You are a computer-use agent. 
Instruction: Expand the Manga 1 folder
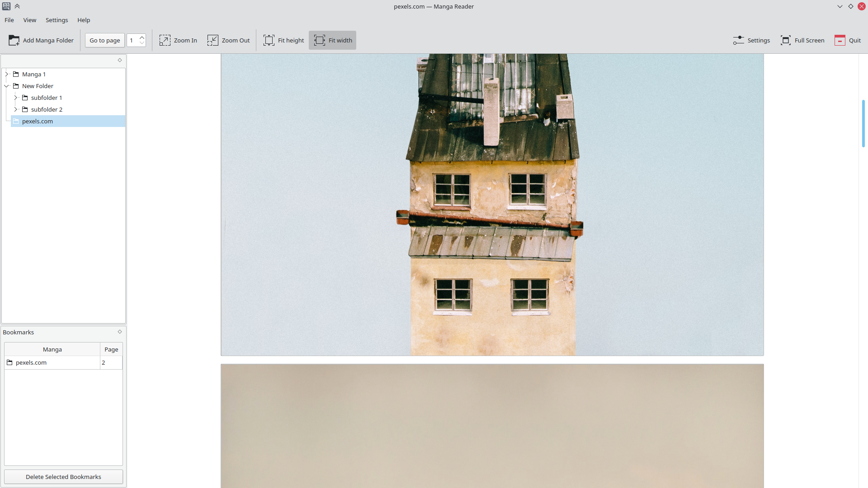pos(7,74)
